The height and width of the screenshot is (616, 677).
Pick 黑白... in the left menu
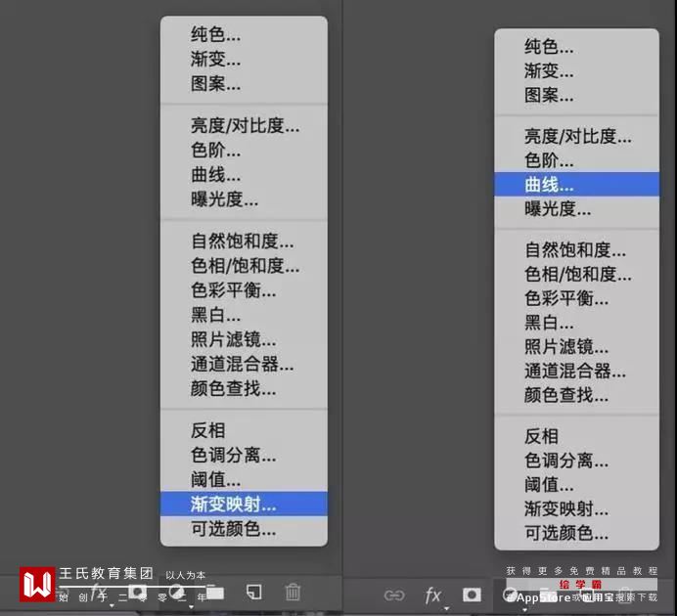[244, 315]
